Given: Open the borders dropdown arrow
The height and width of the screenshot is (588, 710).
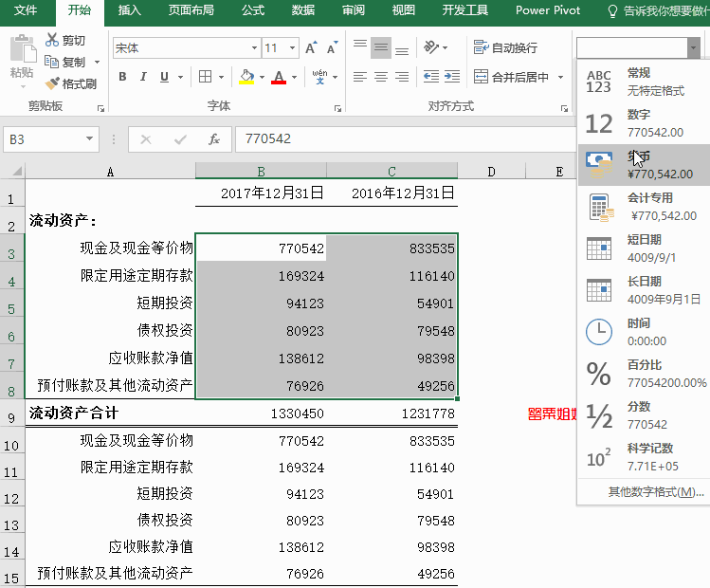Looking at the screenshot, I should click(222, 77).
